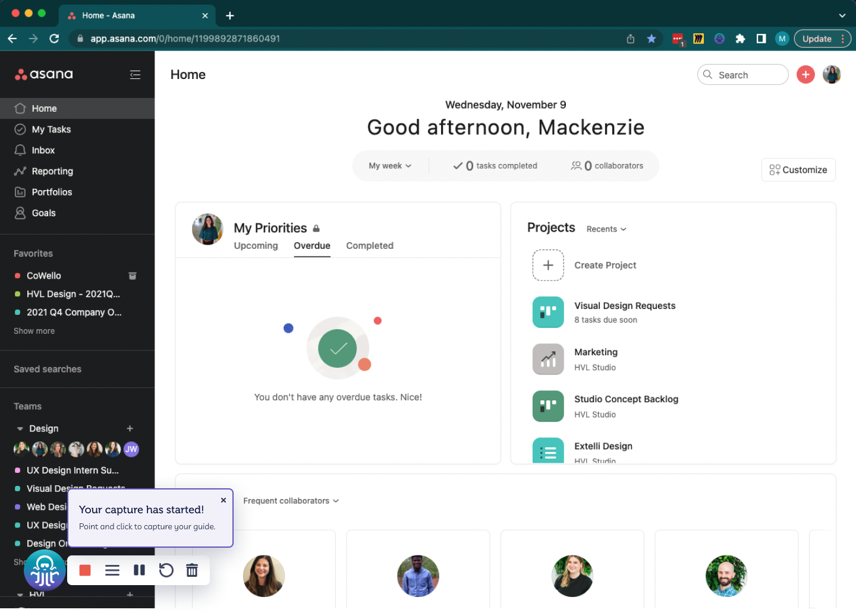Viewport: 856px width, 616px height.
Task: Click the '0 tasks completed' stat
Action: (495, 166)
